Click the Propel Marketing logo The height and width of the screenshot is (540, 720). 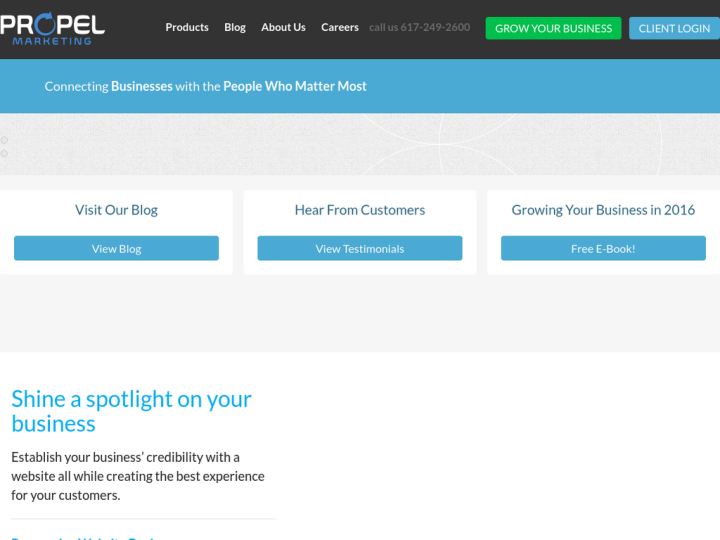point(52,28)
